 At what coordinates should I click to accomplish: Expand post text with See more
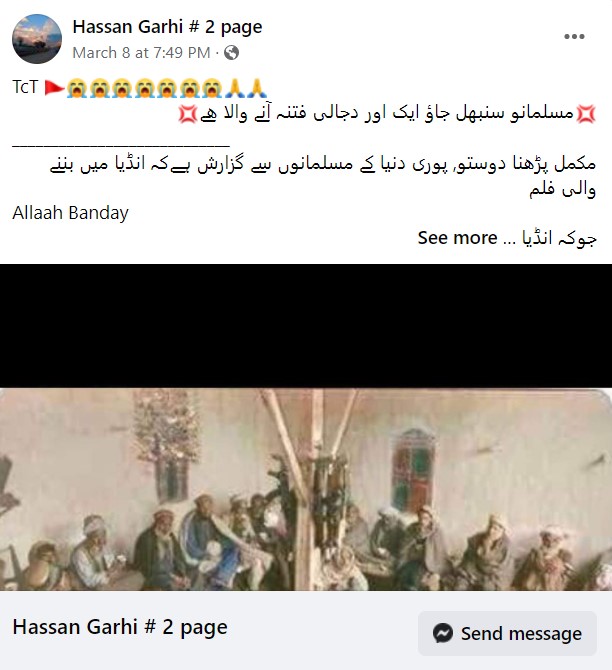point(457,238)
